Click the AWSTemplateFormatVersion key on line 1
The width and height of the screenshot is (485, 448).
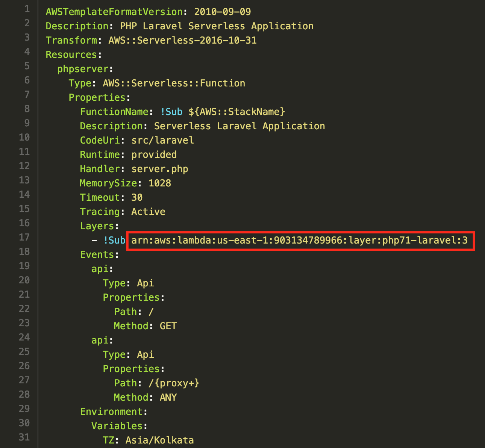tap(114, 12)
